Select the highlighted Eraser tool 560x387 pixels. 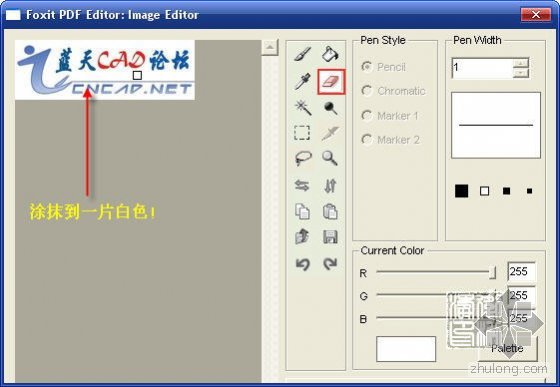[x=331, y=82]
